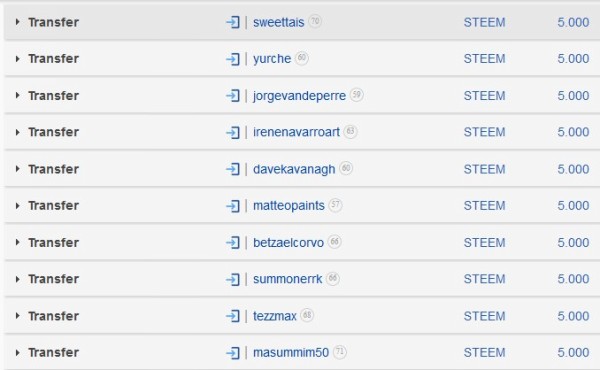The image size is (600, 370).
Task: Click the transfer arrow icon beside irenenavarroart
Action: (x=233, y=132)
